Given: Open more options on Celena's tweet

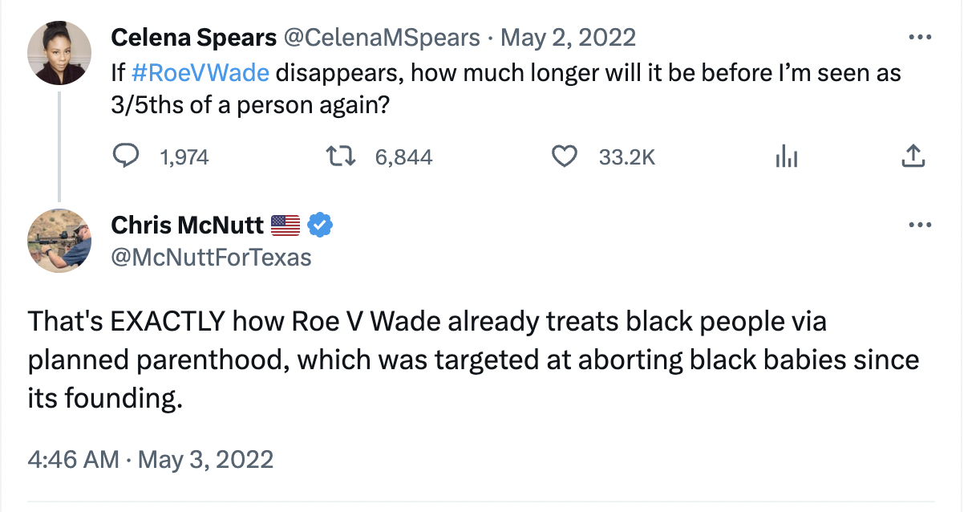Looking at the screenshot, I should (x=920, y=35).
